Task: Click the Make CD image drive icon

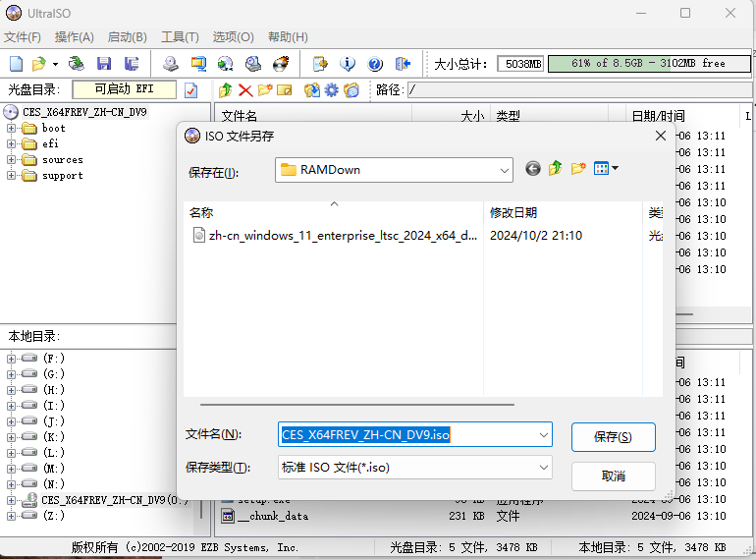Action: [x=170, y=63]
